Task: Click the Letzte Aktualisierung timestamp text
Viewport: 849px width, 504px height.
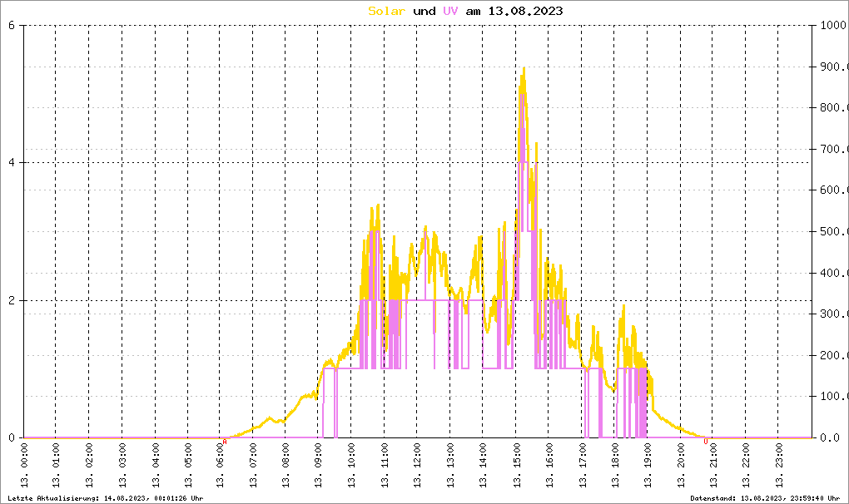Action: coord(106,498)
